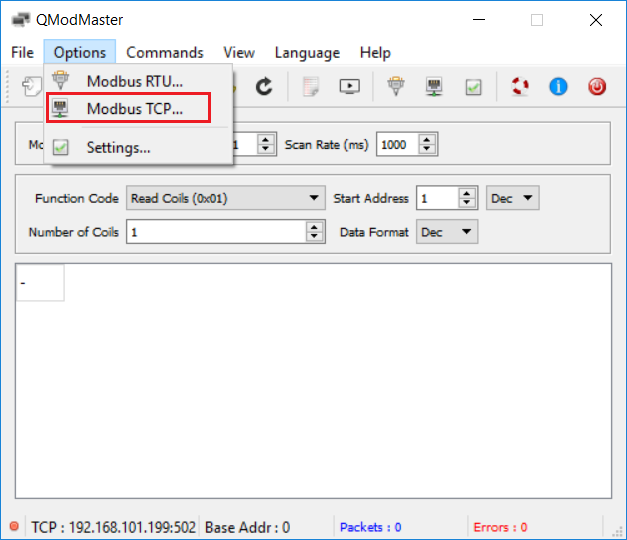Decrease Slave Addr spinner value

266,149
